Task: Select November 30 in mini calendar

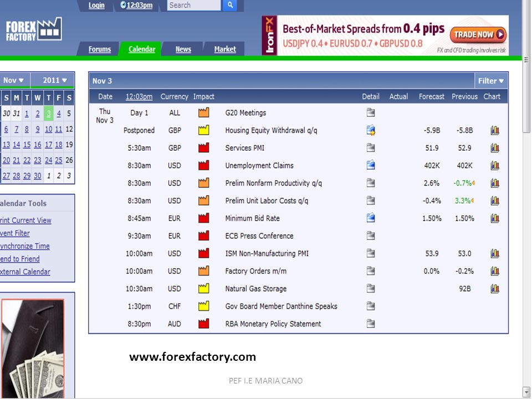Action: [37, 176]
